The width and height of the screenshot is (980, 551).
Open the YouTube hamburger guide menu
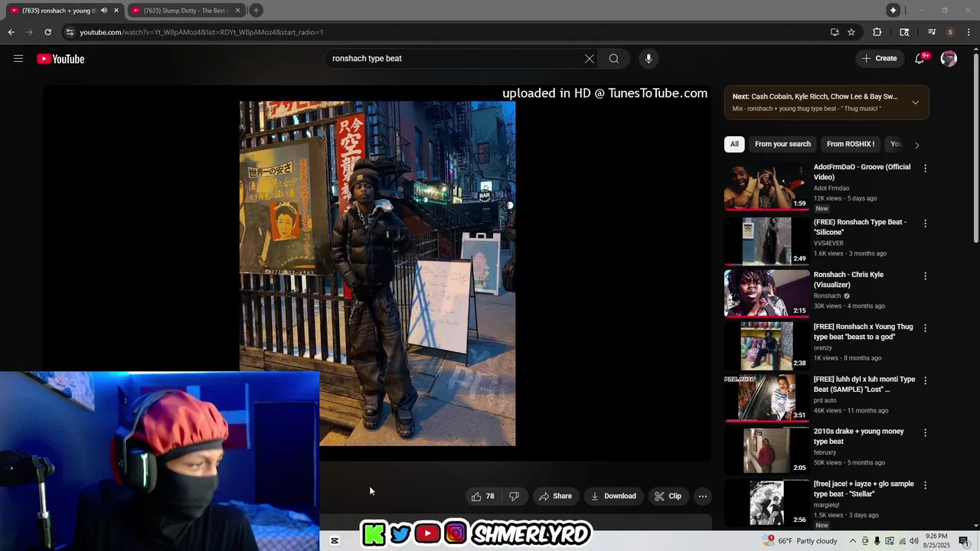pyautogui.click(x=18, y=59)
